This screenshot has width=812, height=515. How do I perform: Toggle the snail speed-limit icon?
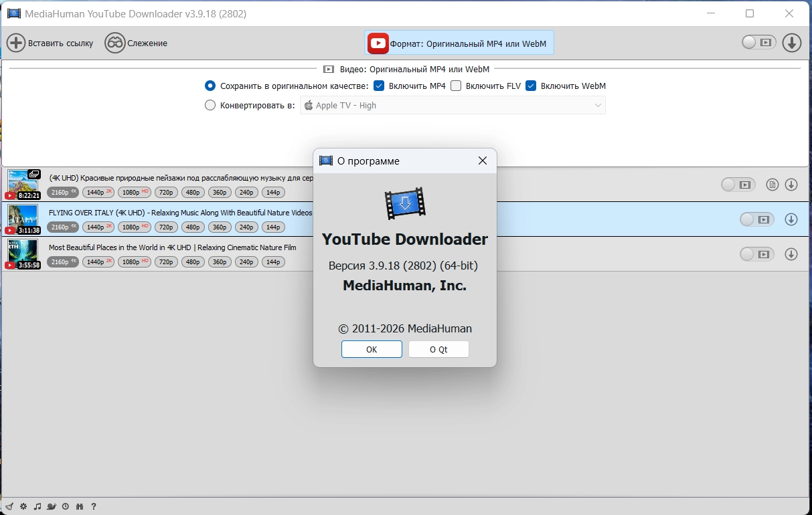click(52, 506)
